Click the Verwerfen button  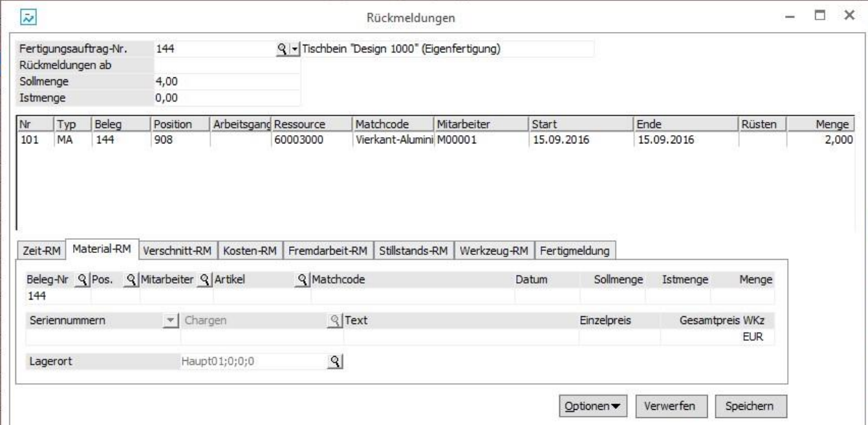coord(667,405)
